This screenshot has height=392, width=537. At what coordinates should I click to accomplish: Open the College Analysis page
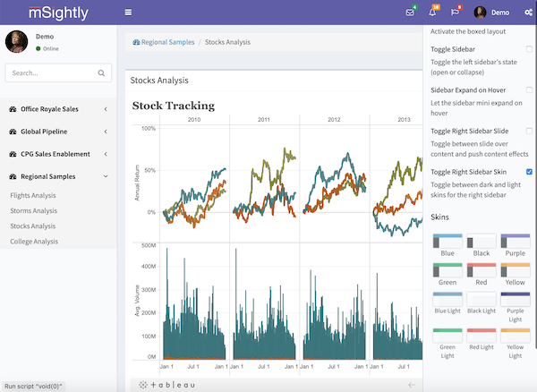(34, 242)
